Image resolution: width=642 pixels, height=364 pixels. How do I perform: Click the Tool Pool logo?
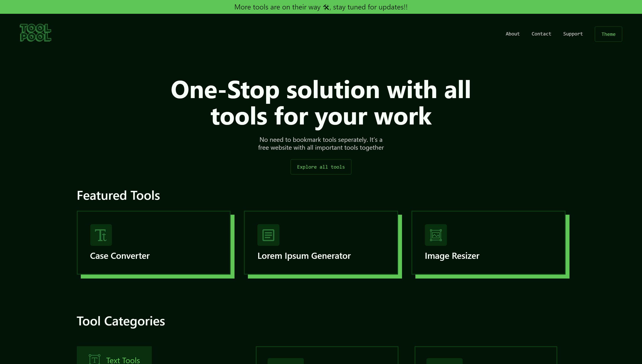35,33
